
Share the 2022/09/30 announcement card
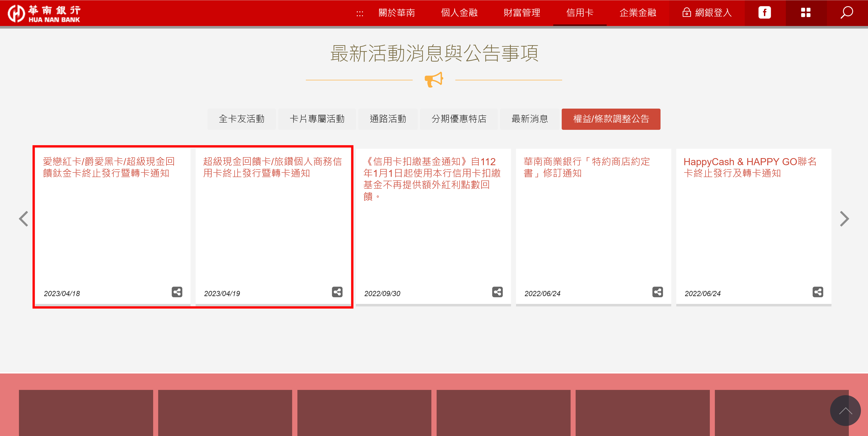tap(497, 292)
